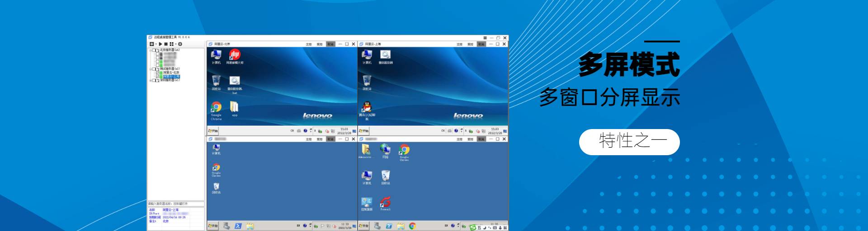Screen dimensions: 868x231
Task: Uncheck the 阿里云-北京 checkbox in server tree
Action: [157, 73]
